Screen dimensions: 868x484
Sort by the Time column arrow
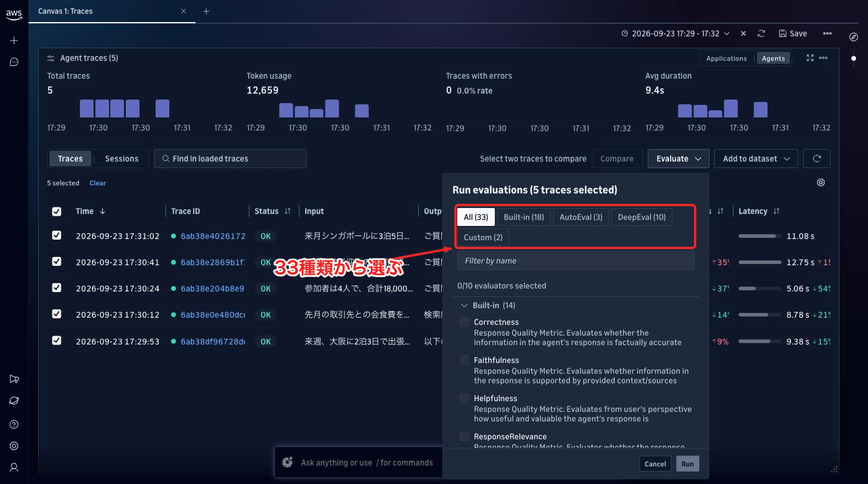103,211
